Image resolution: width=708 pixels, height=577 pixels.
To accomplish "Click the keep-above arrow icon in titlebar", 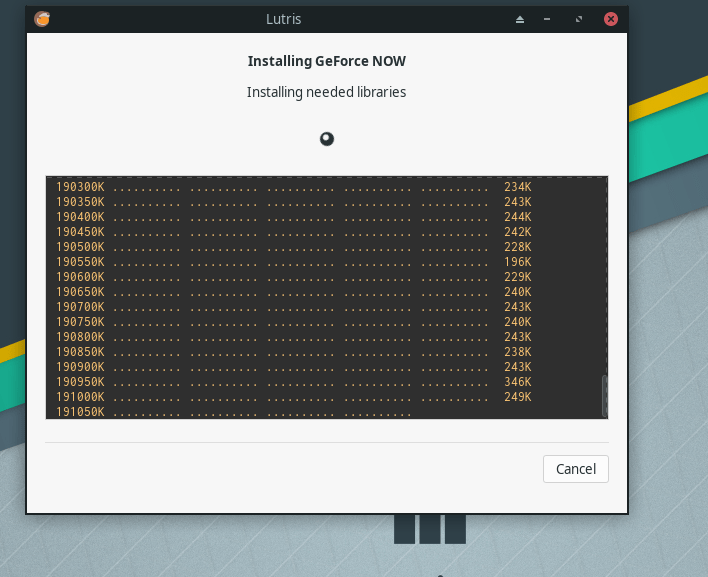I will pyautogui.click(x=520, y=19).
